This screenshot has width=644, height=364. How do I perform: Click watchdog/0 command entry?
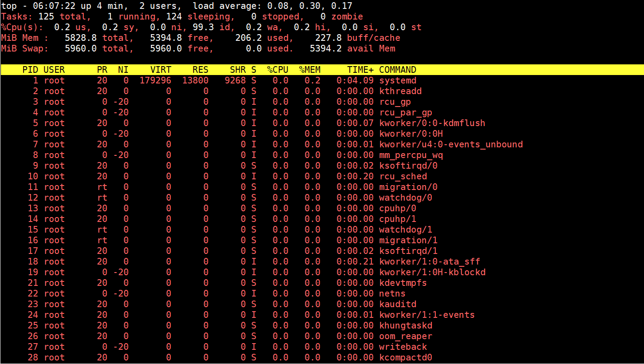[406, 198]
